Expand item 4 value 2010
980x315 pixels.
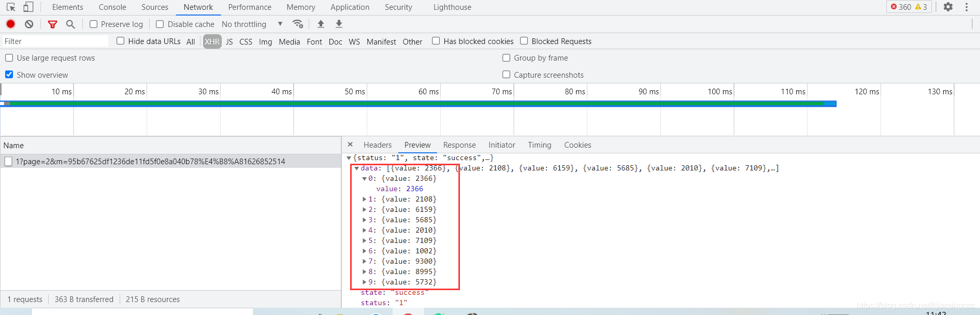[x=364, y=231]
